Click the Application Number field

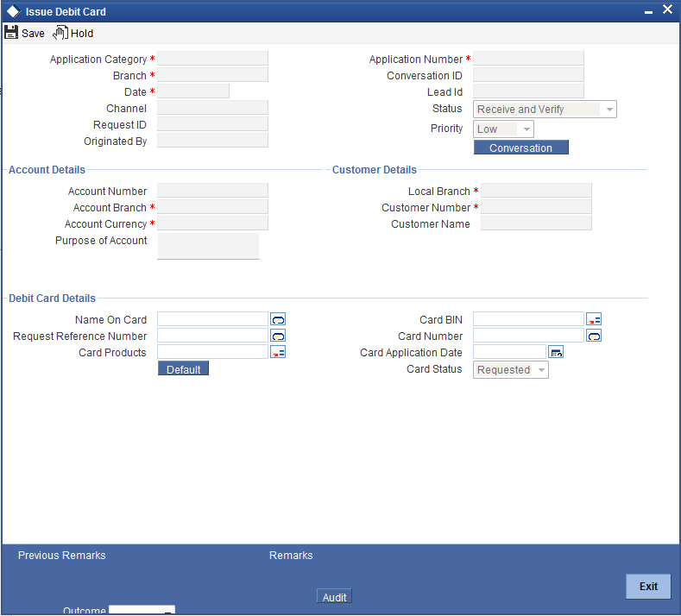pyautogui.click(x=528, y=59)
